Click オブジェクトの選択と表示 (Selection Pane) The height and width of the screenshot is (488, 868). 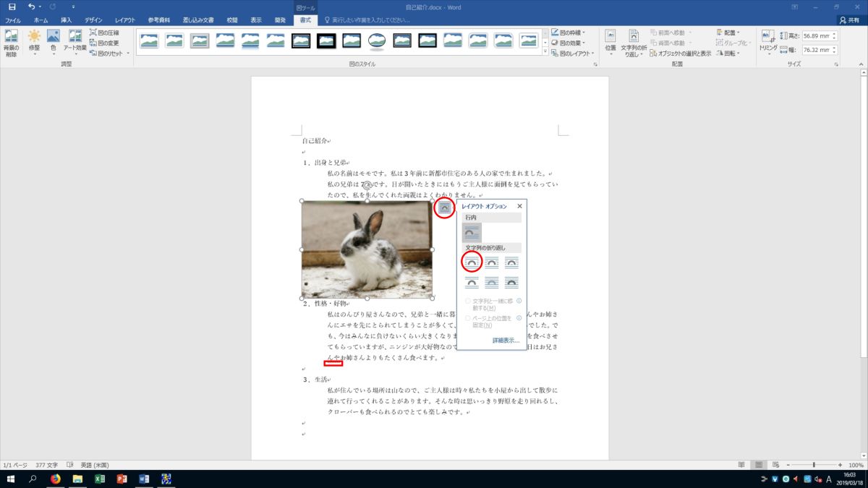(680, 53)
